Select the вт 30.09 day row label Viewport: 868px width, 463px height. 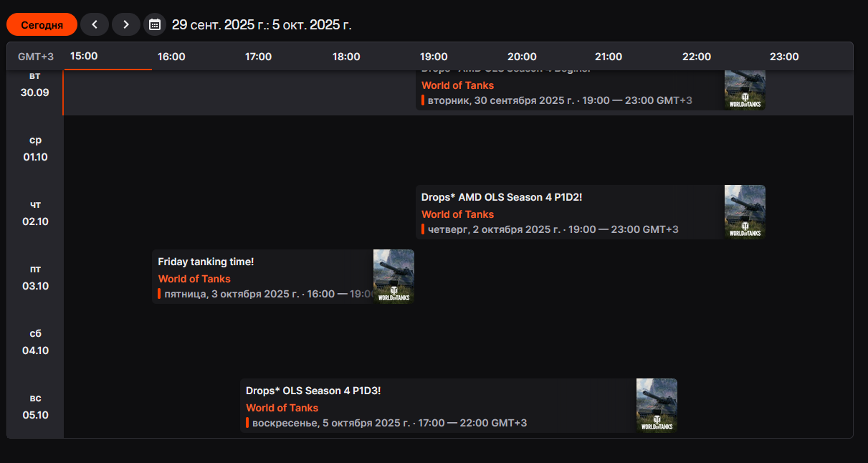[36, 85]
